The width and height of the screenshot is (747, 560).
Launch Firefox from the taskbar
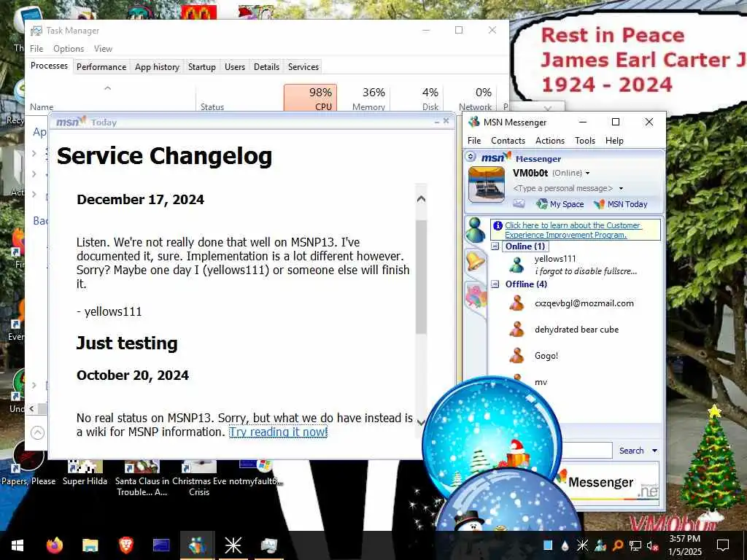pos(54,545)
